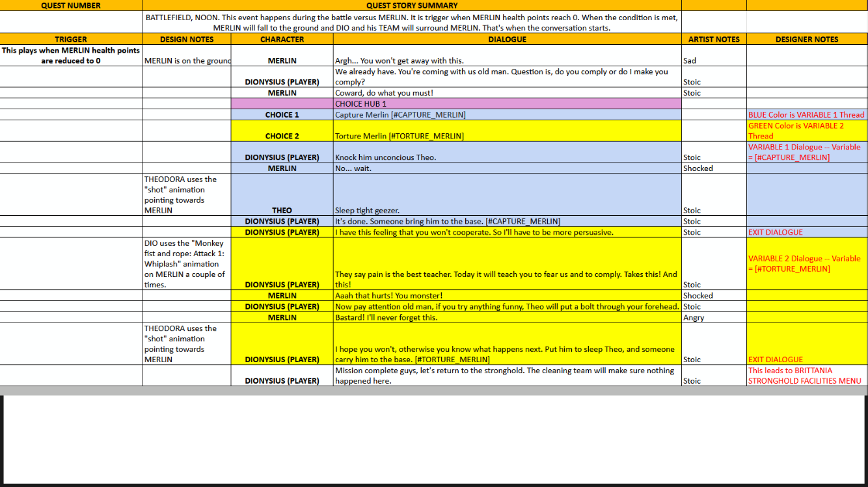
Task: Select the QUEST NUMBER header cell
Action: 70,5
